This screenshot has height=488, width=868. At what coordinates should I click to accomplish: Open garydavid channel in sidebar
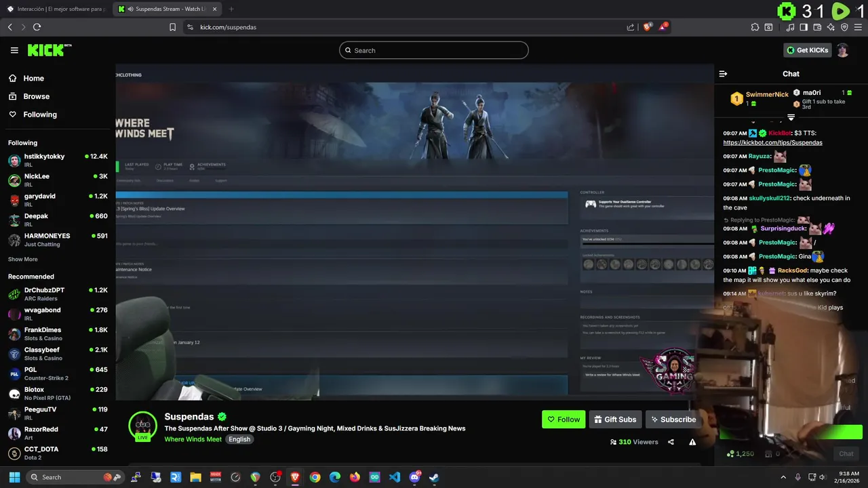[57, 200]
